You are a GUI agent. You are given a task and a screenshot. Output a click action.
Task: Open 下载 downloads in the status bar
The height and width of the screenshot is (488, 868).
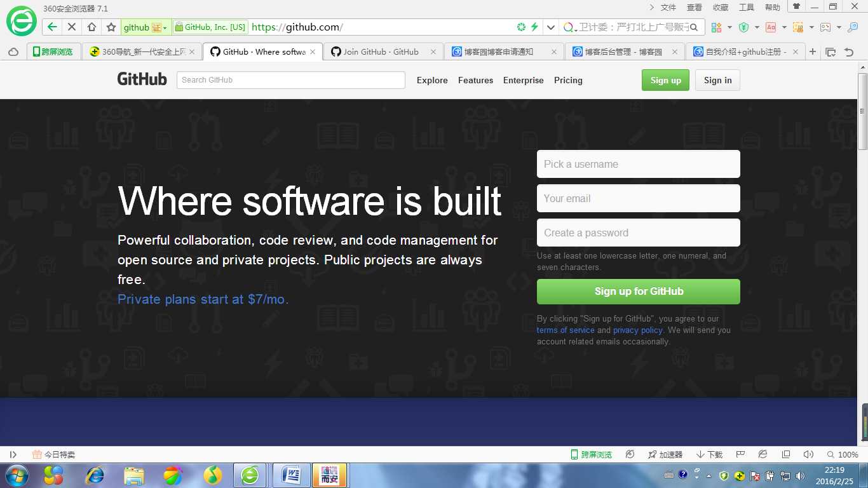click(x=709, y=454)
